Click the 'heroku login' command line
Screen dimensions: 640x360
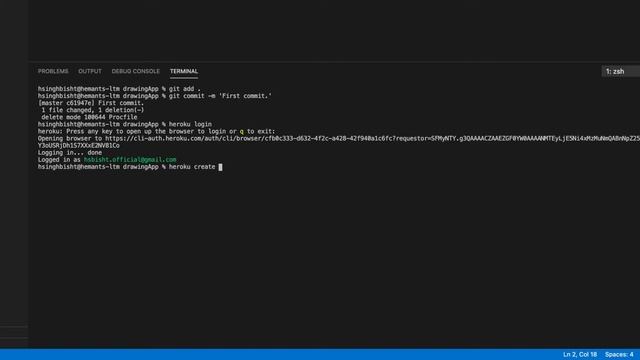(x=125, y=124)
